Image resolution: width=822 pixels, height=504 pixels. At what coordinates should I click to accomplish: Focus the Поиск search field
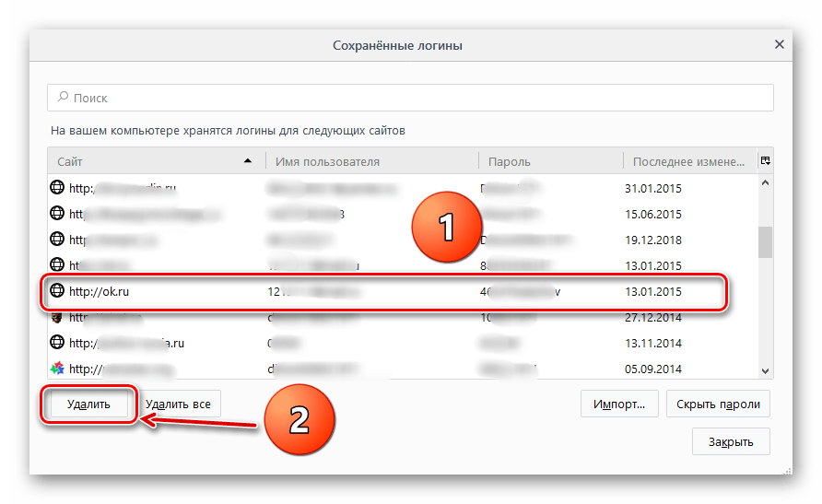point(415,98)
